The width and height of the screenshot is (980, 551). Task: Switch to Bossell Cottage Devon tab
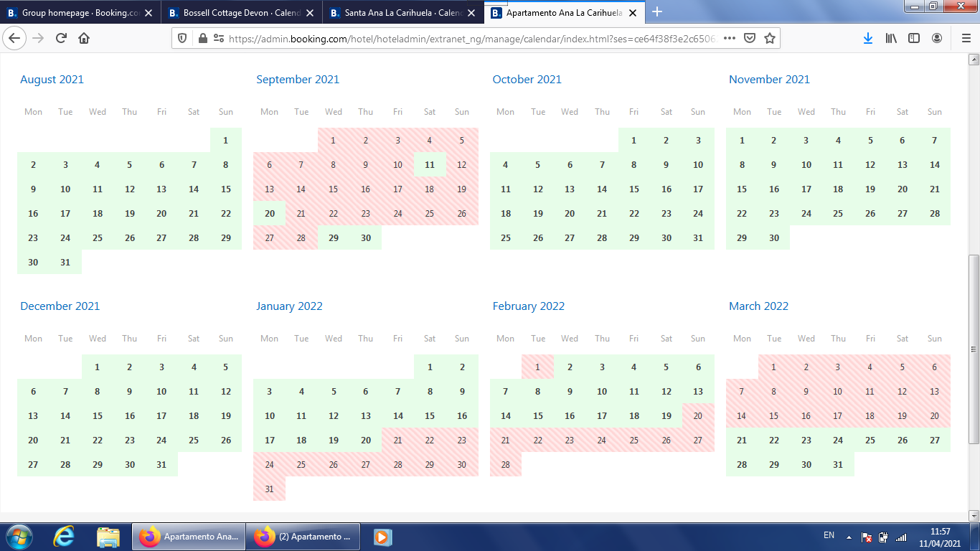(x=240, y=13)
